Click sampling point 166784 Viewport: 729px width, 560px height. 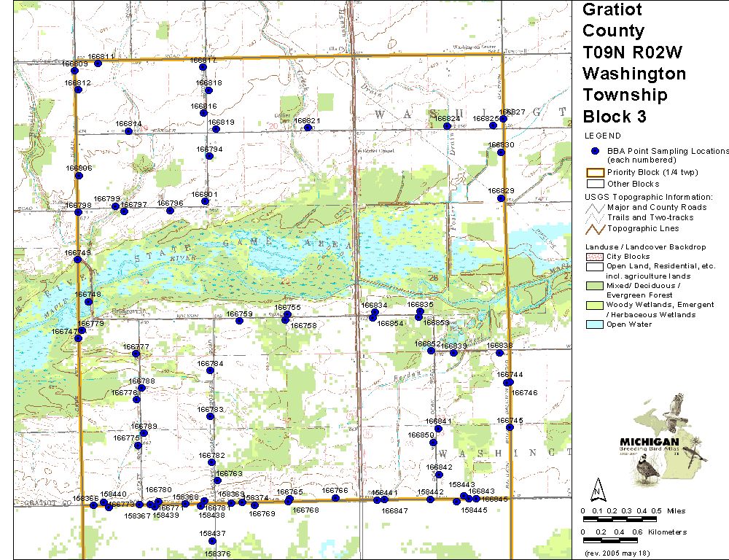(x=210, y=370)
